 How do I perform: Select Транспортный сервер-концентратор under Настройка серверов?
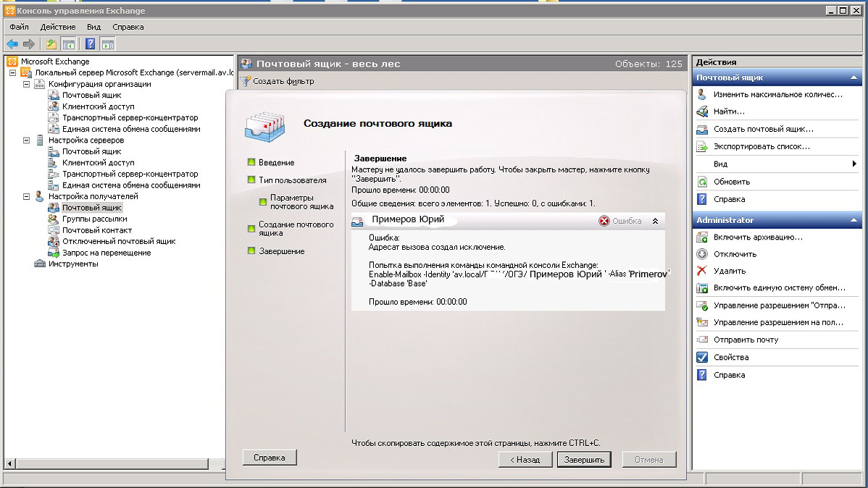[x=130, y=174]
